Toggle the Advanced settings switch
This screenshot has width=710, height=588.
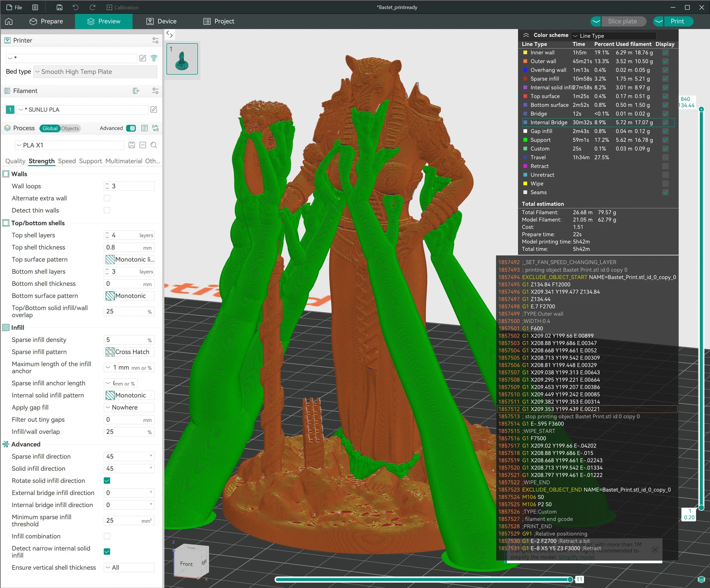click(131, 129)
